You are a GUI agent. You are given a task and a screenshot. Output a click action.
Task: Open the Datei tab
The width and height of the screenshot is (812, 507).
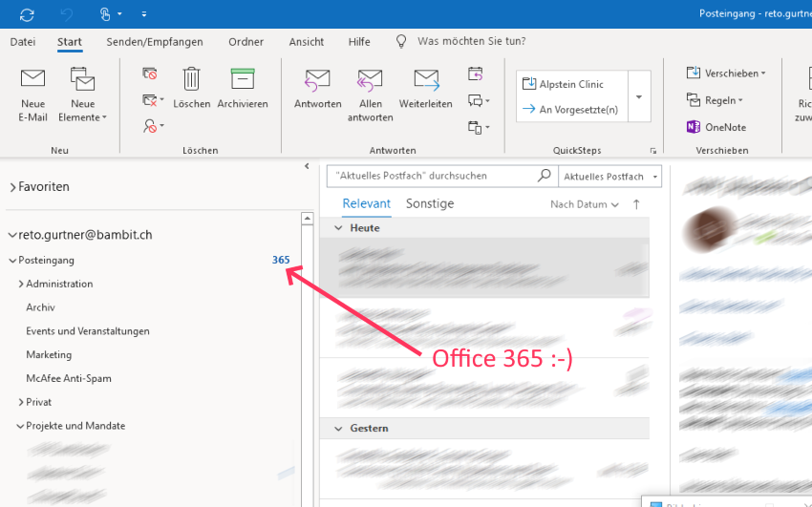pos(23,42)
